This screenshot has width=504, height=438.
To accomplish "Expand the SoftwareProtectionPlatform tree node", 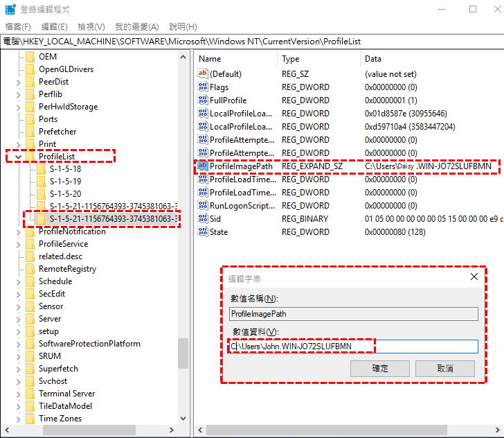I will pos(18,344).
